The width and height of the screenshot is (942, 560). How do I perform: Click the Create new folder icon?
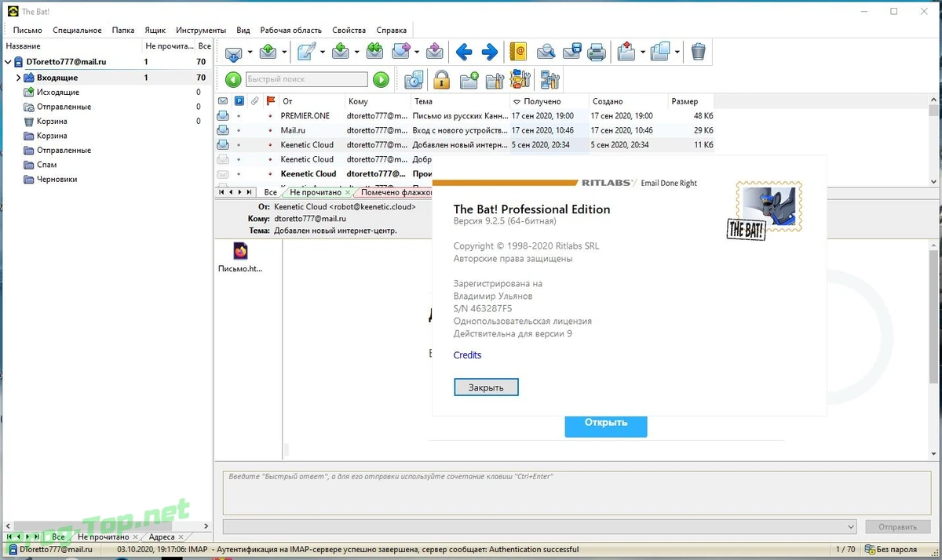[x=469, y=79]
